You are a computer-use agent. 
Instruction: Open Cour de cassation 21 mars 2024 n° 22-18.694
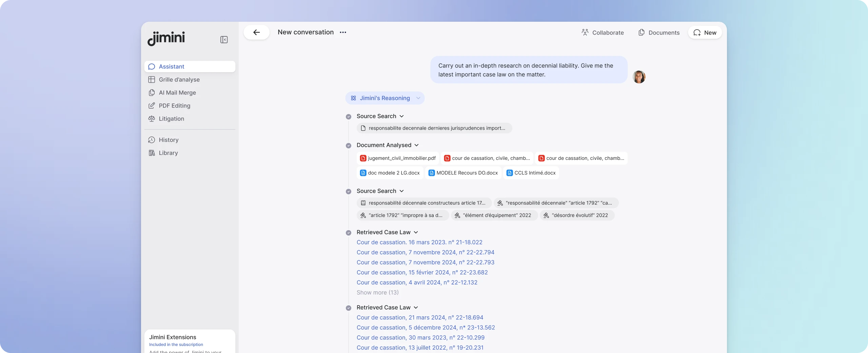420,318
